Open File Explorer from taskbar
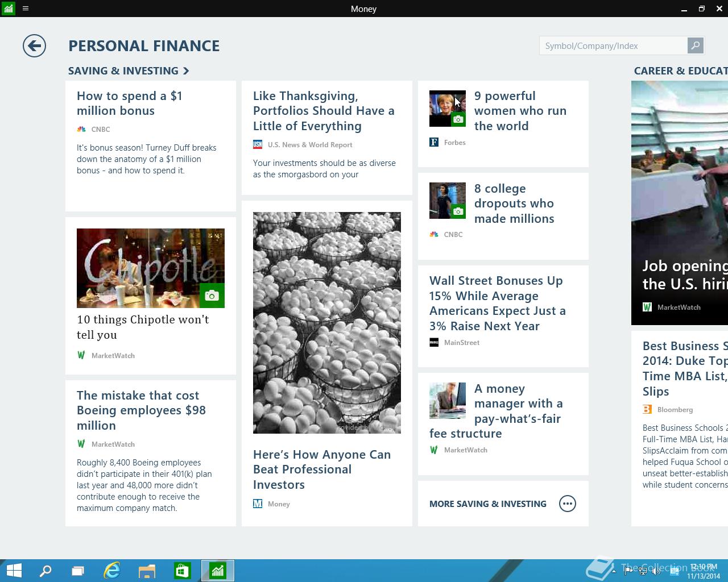Image resolution: width=728 pixels, height=582 pixels. [147, 571]
